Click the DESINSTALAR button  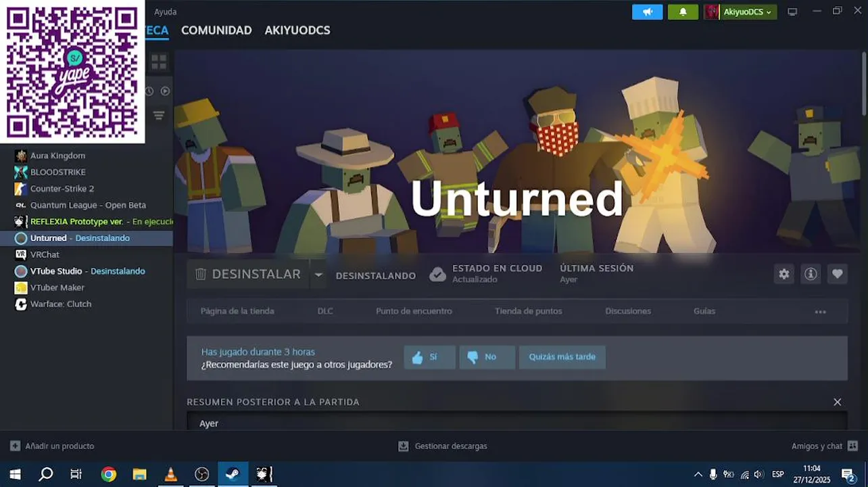[247, 274]
